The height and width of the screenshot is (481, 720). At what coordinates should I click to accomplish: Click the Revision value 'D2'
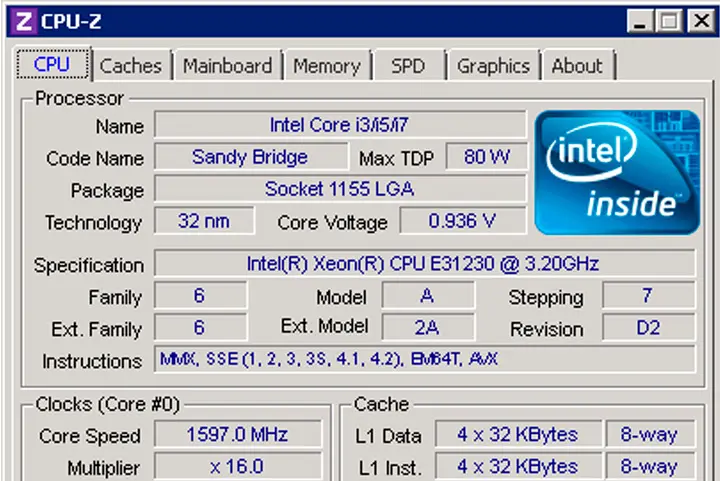(x=648, y=328)
